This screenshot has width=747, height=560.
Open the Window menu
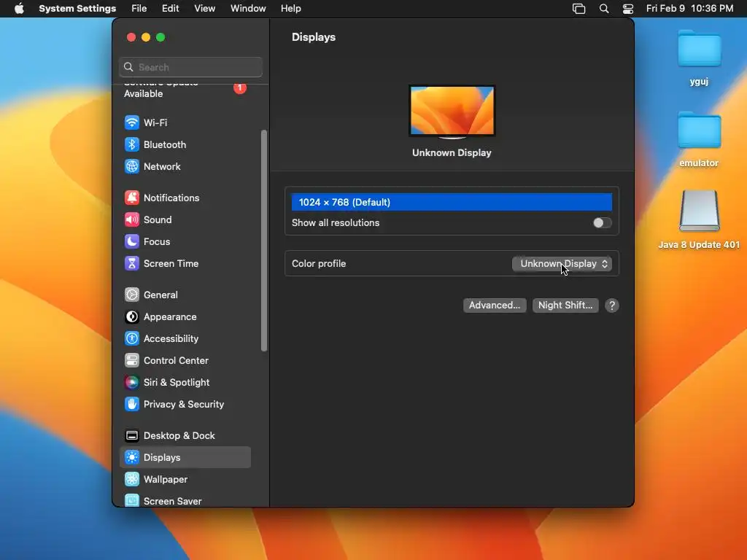[x=248, y=9]
